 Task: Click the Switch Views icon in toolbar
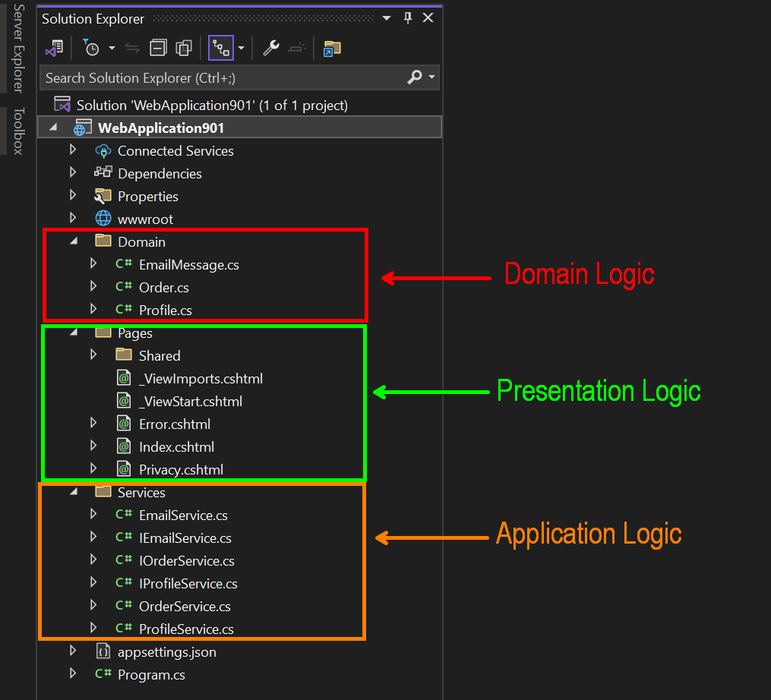pyautogui.click(x=54, y=48)
